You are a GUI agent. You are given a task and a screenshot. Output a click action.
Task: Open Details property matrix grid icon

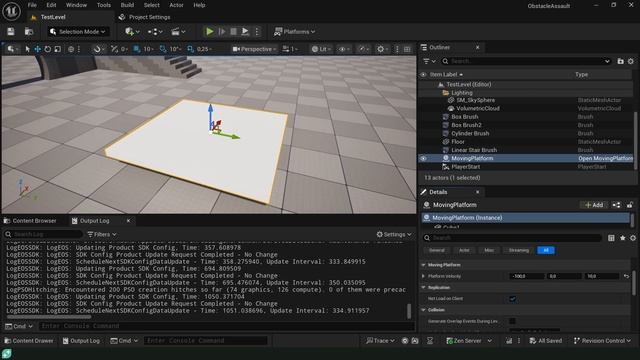611,238
